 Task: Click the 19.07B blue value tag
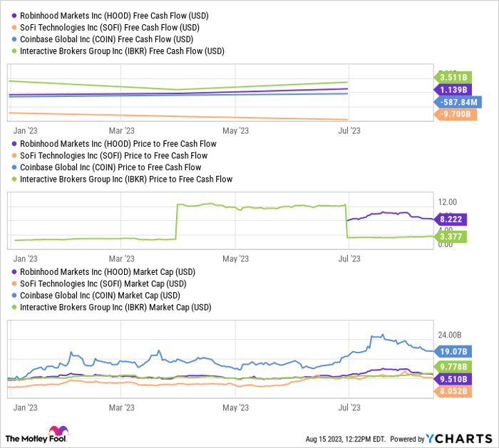click(x=453, y=351)
